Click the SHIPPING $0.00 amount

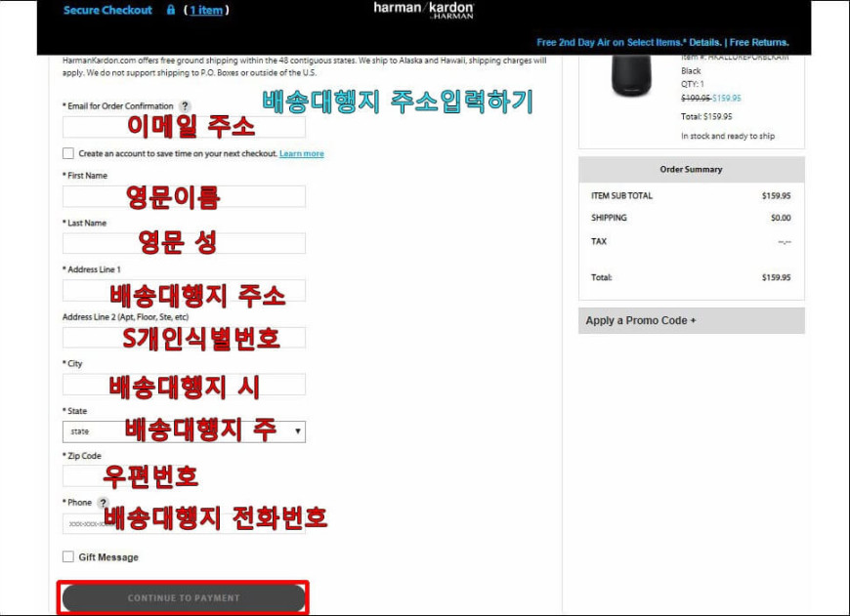pos(781,218)
